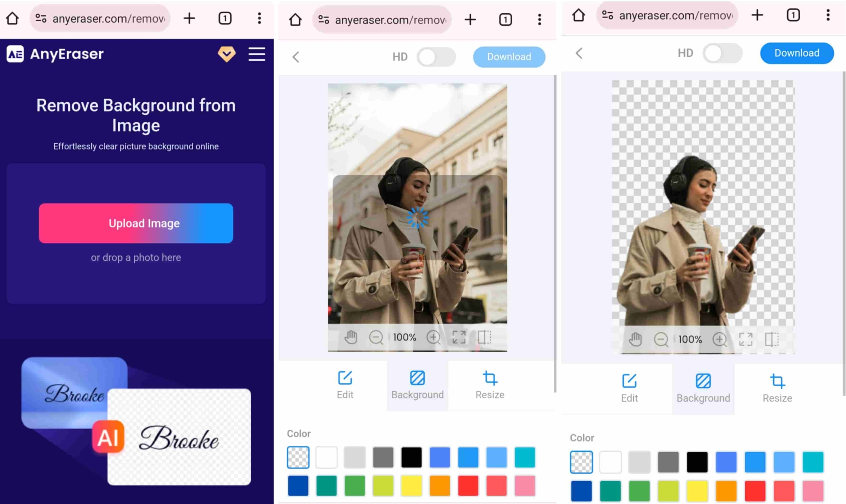Turn on the HD switch on the result screen

[x=722, y=53]
